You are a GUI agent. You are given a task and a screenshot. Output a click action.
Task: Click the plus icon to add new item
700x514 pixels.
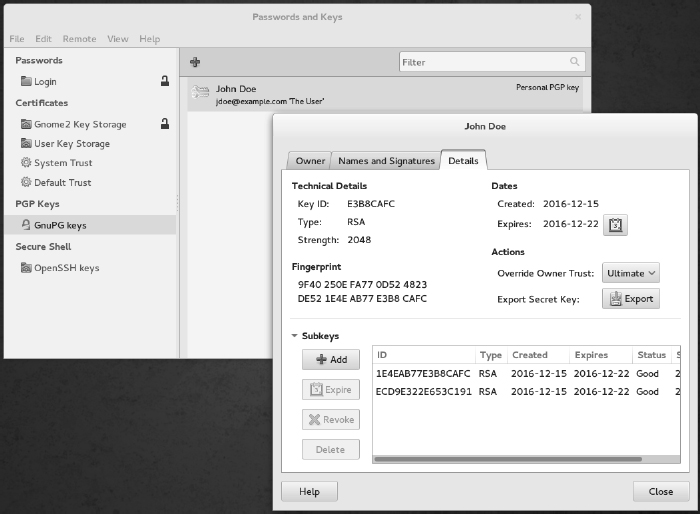[x=195, y=62]
